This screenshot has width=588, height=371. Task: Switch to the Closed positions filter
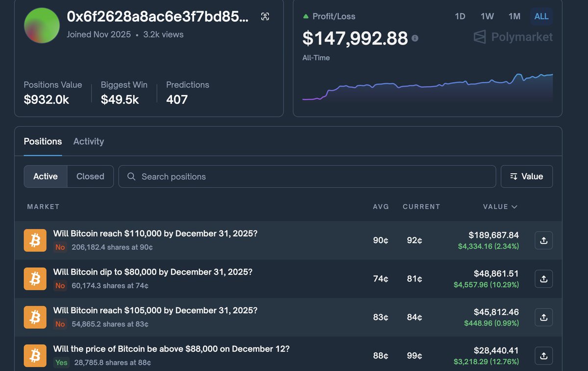90,176
